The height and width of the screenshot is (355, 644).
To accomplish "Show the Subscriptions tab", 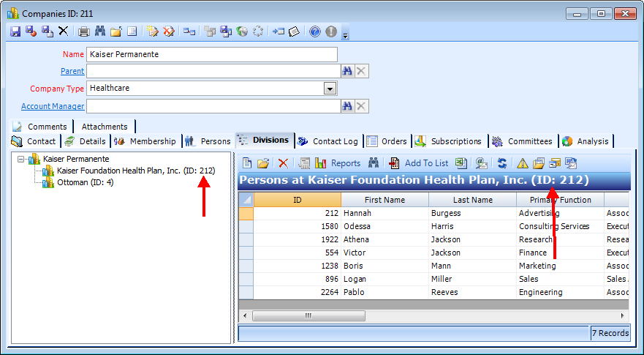I will click(x=450, y=141).
